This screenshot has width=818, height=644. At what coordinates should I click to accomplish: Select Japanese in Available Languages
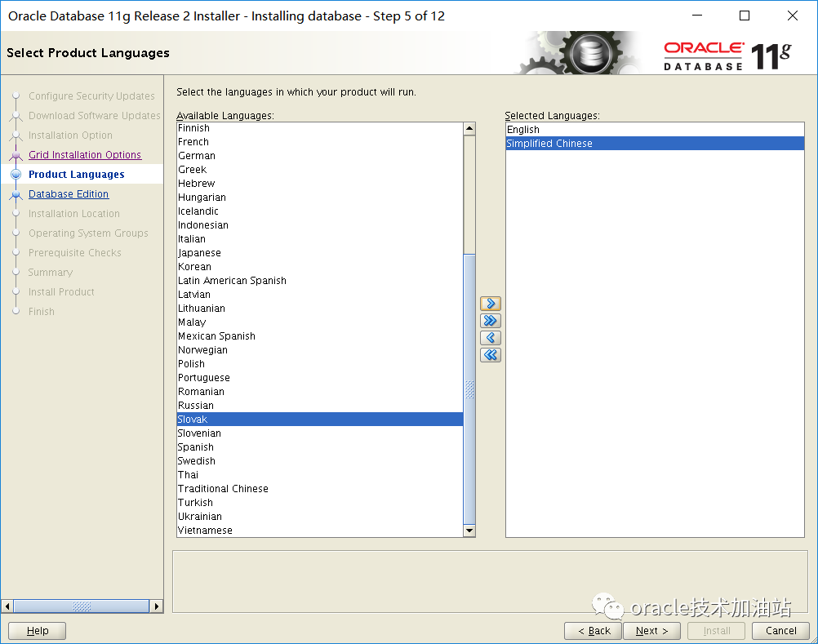320,253
